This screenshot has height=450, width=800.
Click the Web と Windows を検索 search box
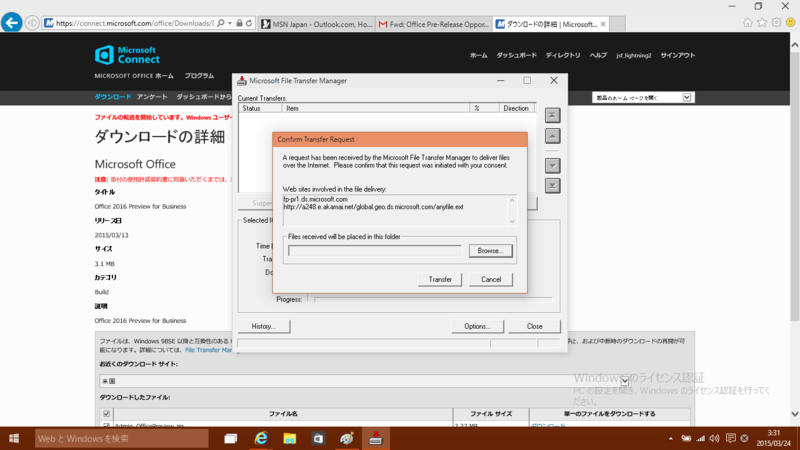121,438
